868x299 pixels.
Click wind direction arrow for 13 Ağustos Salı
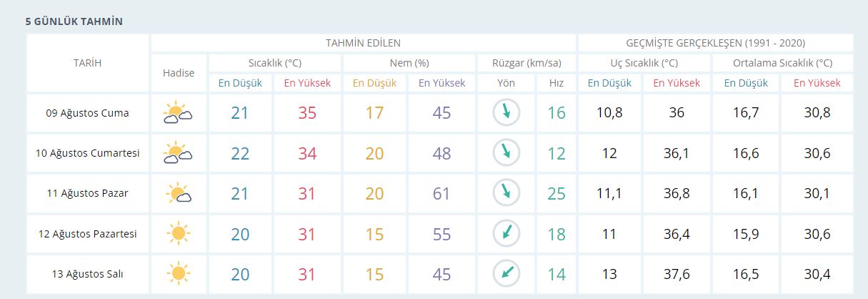[x=507, y=273]
